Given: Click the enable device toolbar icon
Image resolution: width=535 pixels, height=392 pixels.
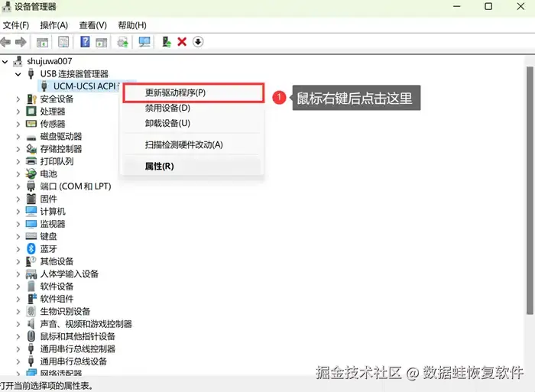Looking at the screenshot, I should click(x=167, y=42).
